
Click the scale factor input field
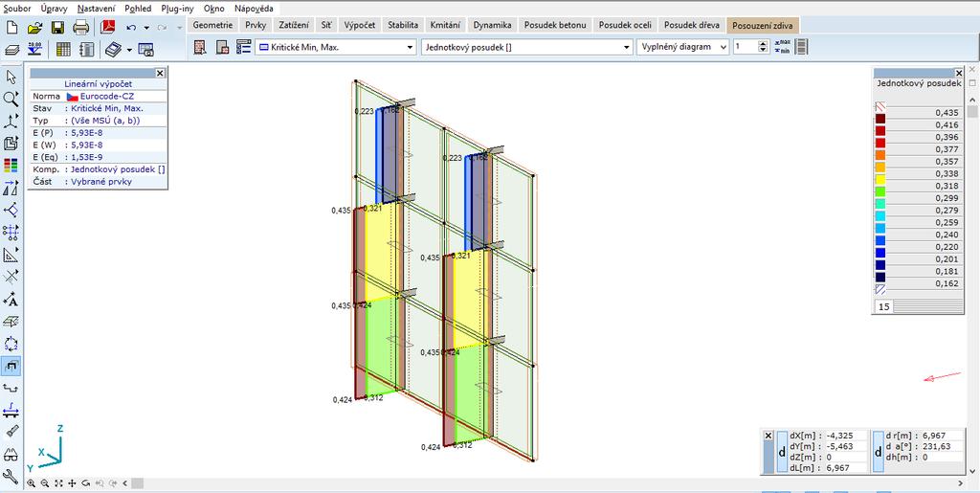pos(745,47)
